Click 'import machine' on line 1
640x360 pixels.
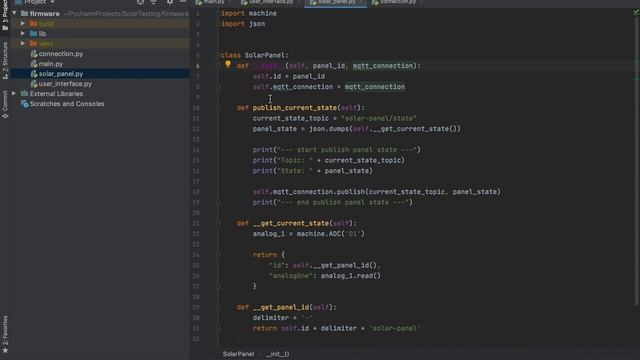tap(249, 13)
